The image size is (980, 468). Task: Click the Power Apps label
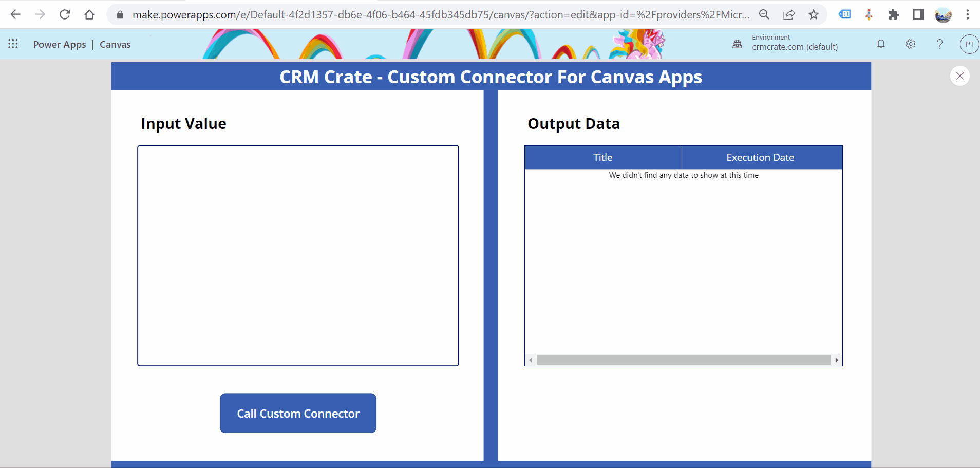60,44
